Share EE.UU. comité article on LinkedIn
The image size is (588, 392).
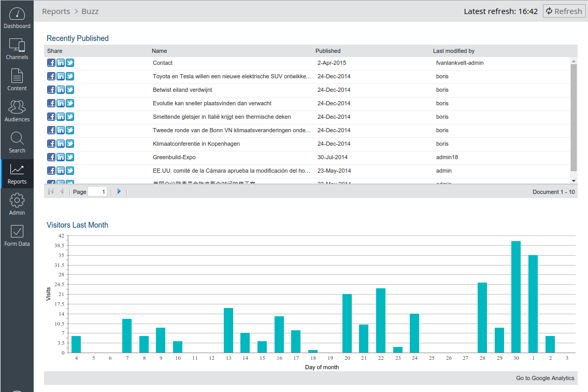(x=61, y=171)
